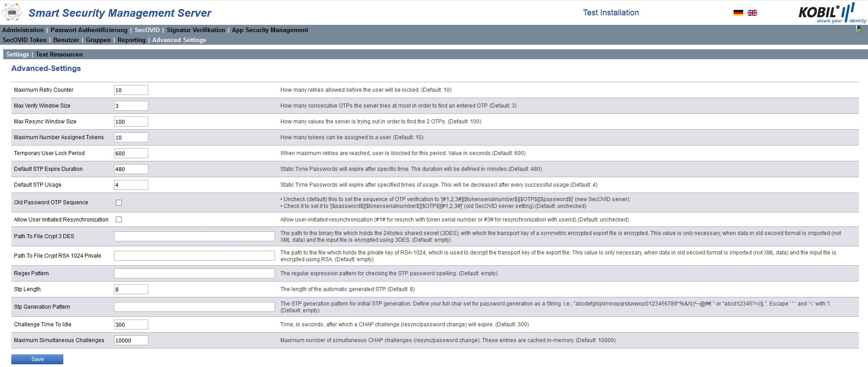The width and height of the screenshot is (868, 367).
Task: Open the Benutzer submenu
Action: pos(66,40)
